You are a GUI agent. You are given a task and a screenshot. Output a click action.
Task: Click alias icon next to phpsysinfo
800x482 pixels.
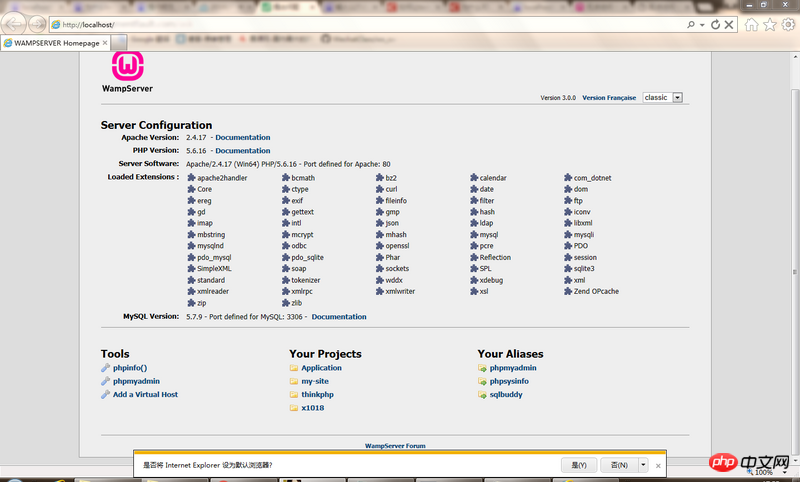(482, 381)
